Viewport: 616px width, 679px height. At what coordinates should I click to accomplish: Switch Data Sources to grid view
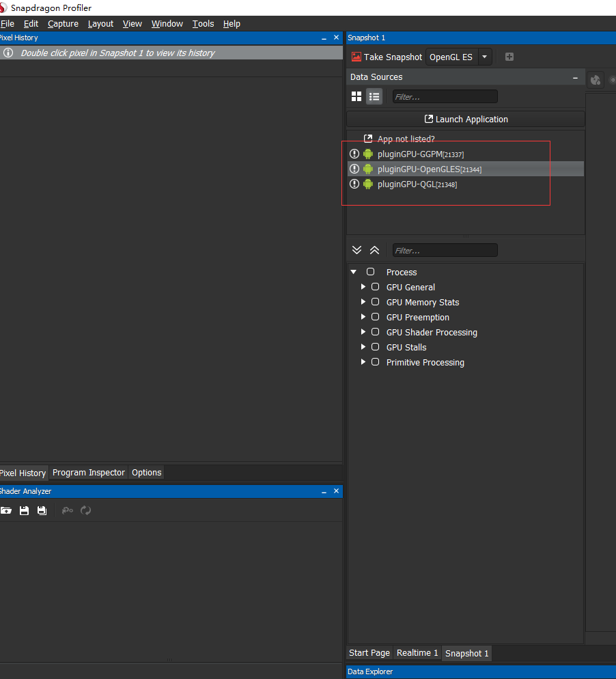tap(356, 96)
